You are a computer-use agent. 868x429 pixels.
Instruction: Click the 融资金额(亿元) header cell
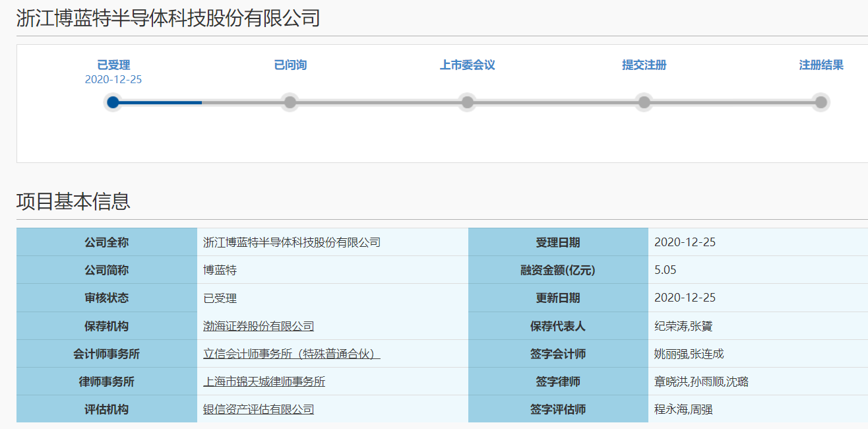click(558, 270)
